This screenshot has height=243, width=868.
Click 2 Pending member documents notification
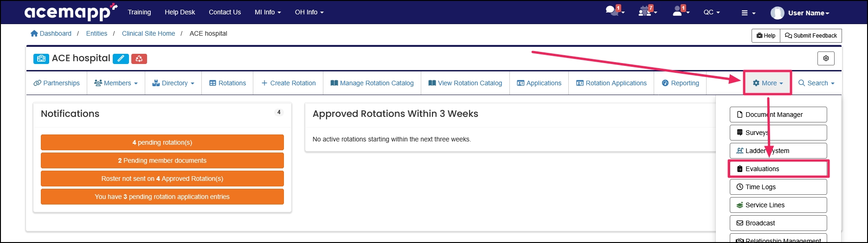162,160
